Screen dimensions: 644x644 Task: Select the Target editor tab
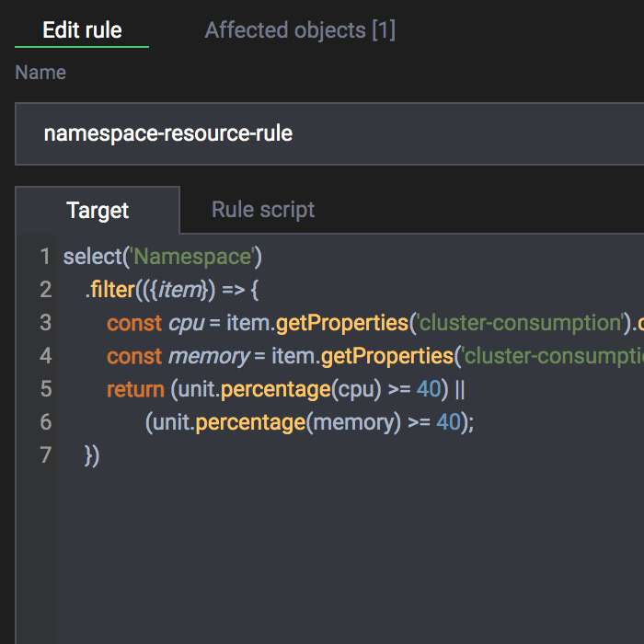(98, 211)
